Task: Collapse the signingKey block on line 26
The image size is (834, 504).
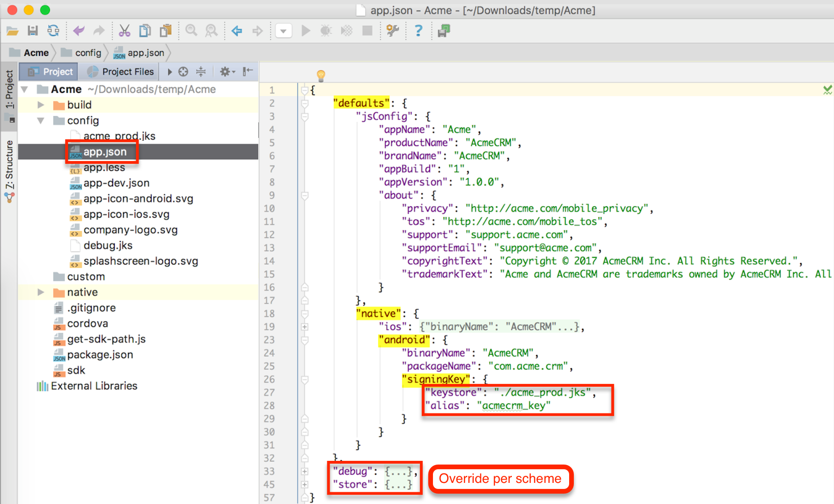Action: [x=305, y=379]
